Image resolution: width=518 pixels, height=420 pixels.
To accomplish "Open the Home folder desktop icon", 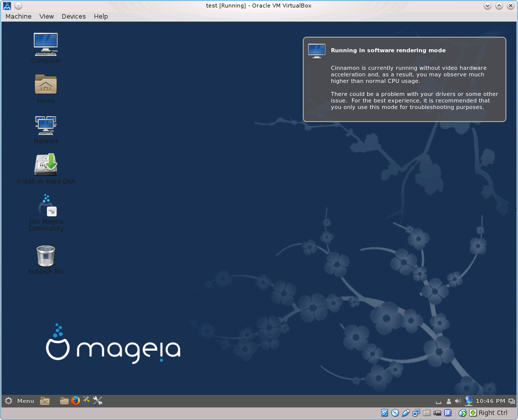I will 46,89.
